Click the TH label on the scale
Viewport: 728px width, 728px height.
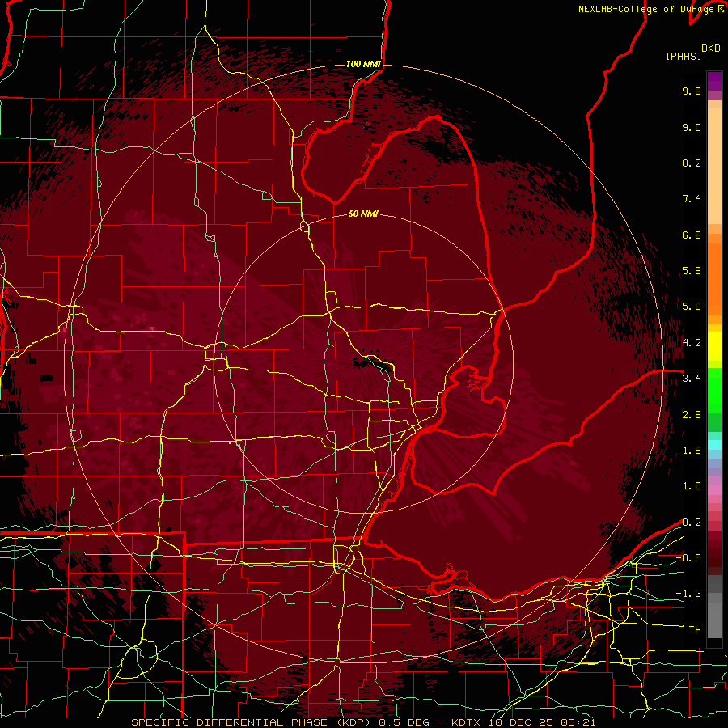coord(695,630)
